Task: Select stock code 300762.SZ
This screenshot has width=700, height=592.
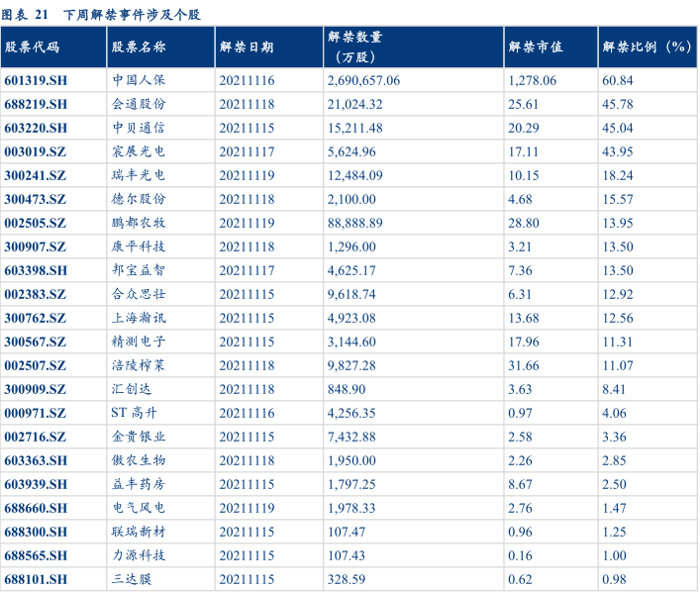Action: (36, 318)
